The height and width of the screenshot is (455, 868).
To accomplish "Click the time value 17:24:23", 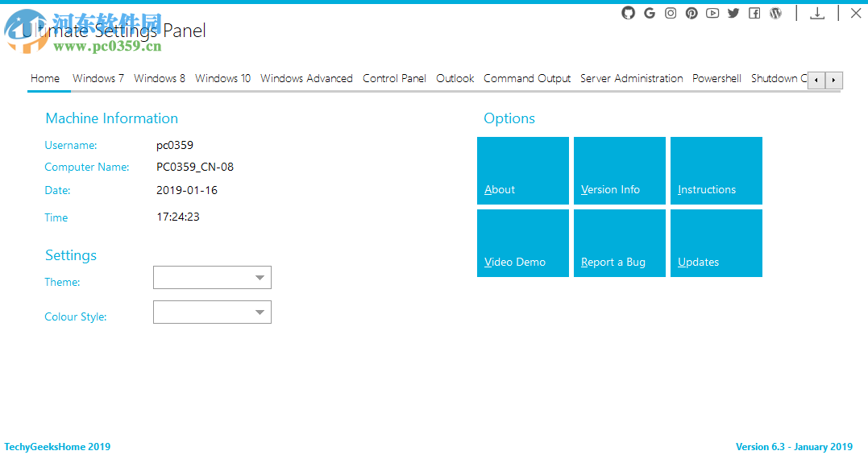I will [x=177, y=217].
